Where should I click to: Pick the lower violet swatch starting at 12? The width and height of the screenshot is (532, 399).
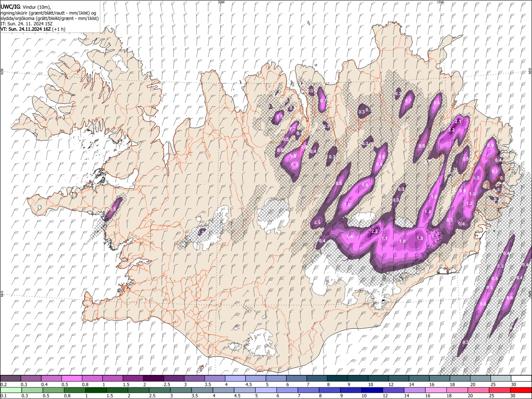(x=394, y=390)
